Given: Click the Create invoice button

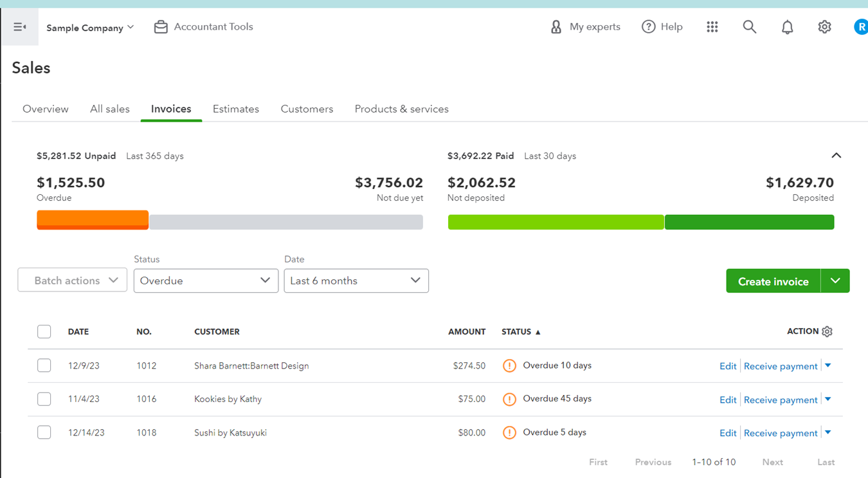Looking at the screenshot, I should pyautogui.click(x=773, y=281).
